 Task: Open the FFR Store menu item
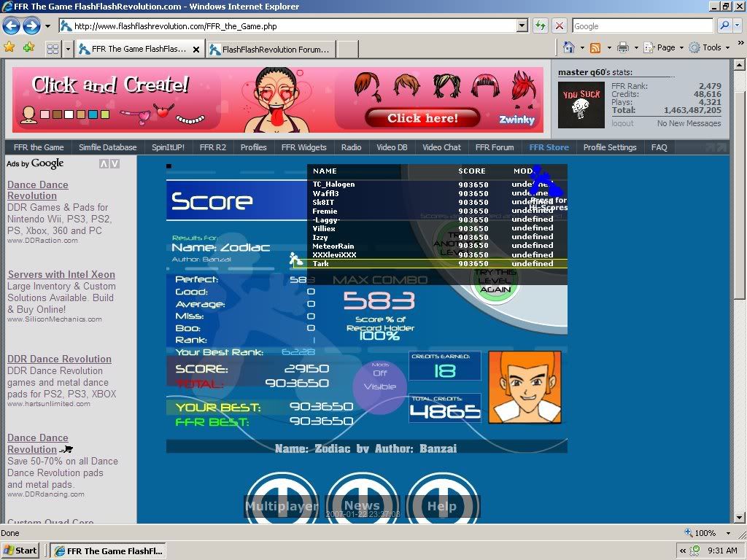pos(549,147)
